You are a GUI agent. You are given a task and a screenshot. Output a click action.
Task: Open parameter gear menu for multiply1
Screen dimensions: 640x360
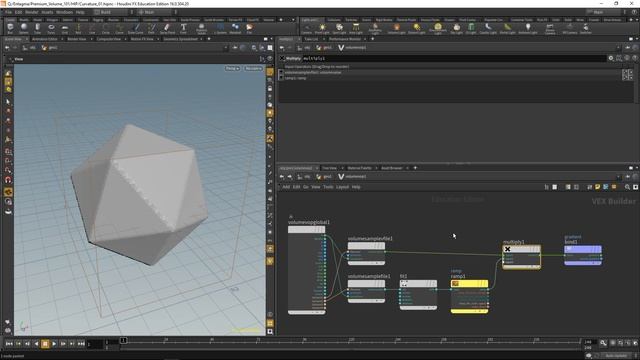point(611,58)
